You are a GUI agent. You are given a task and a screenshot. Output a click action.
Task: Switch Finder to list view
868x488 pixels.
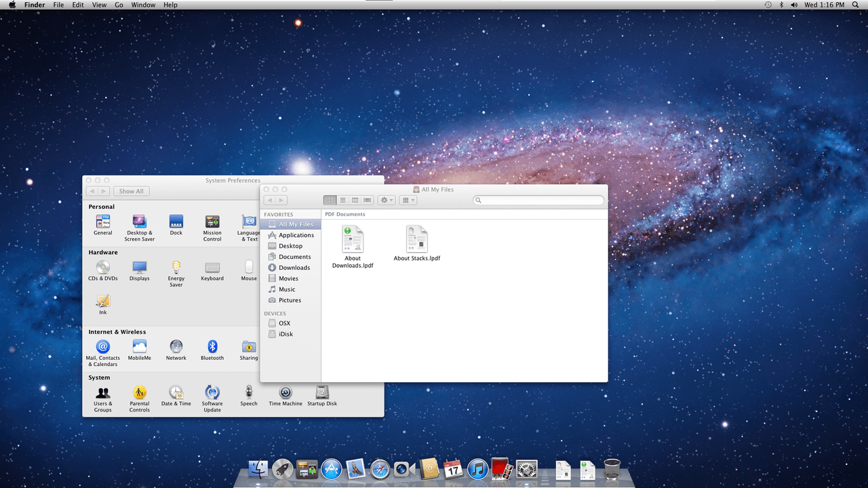coord(342,200)
